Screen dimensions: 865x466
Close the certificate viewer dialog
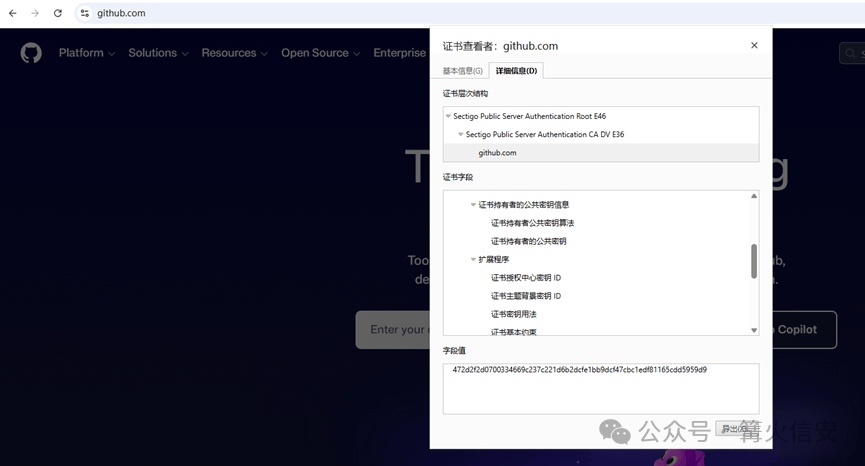[754, 45]
